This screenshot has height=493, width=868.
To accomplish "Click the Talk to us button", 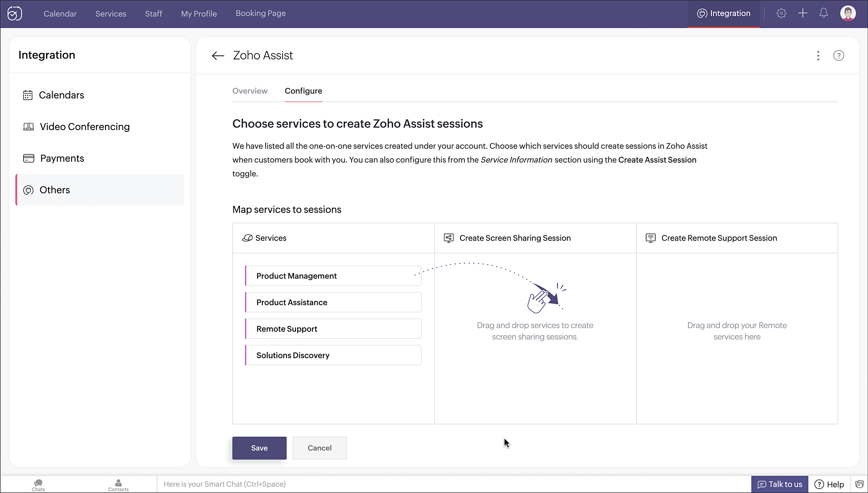I will click(779, 484).
